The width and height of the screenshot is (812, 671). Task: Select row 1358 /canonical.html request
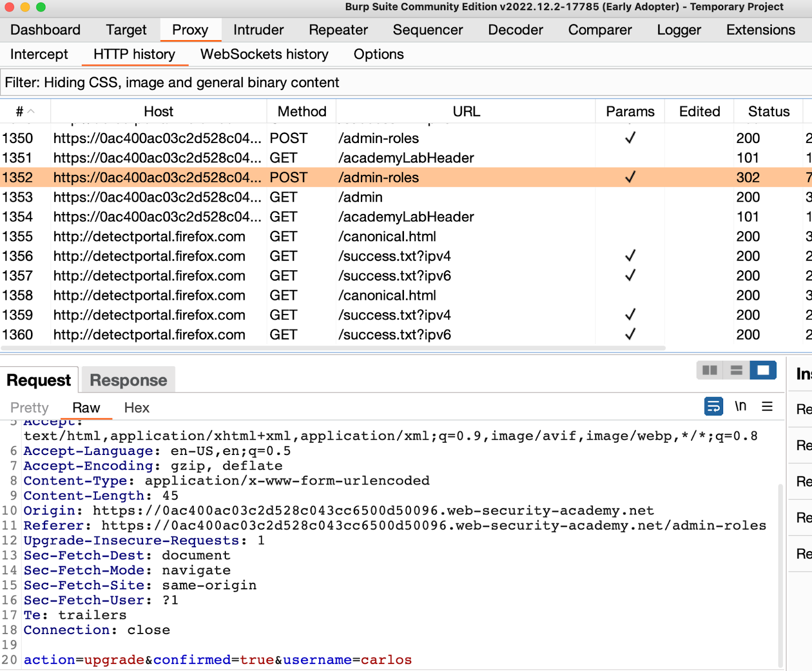pyautogui.click(x=406, y=295)
